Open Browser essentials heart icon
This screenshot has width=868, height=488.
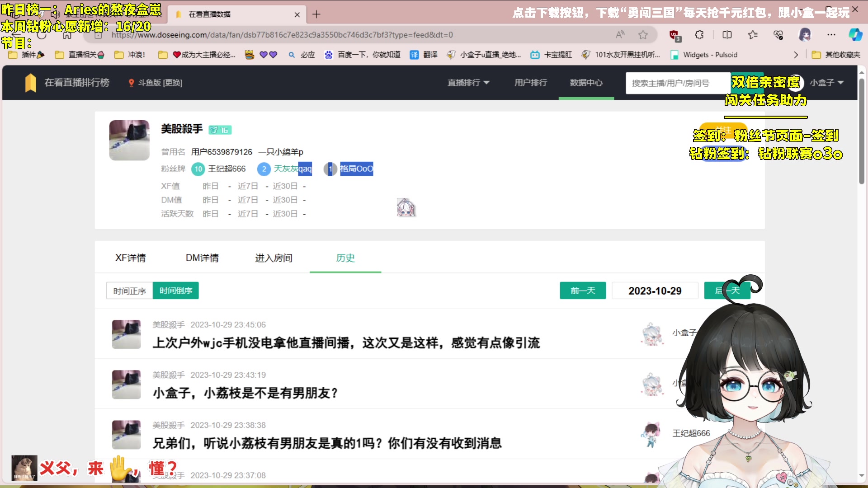[778, 35]
